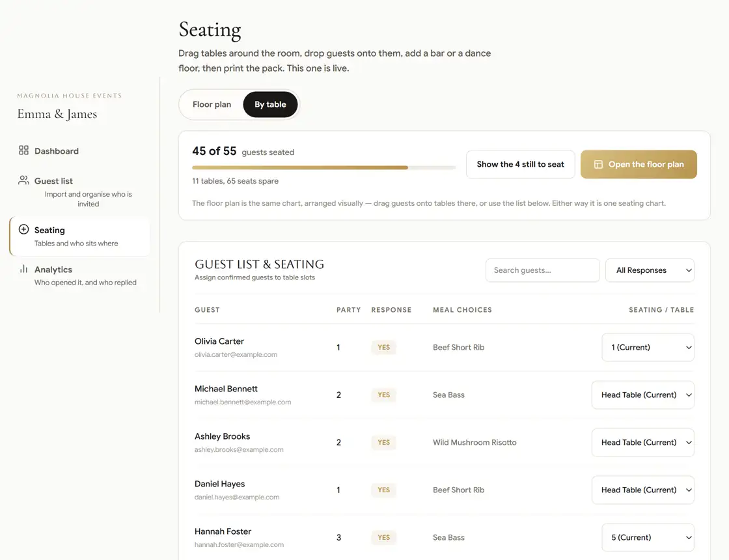The image size is (729, 560).
Task: Click olivia.carter@example.com email
Action: 236,354
